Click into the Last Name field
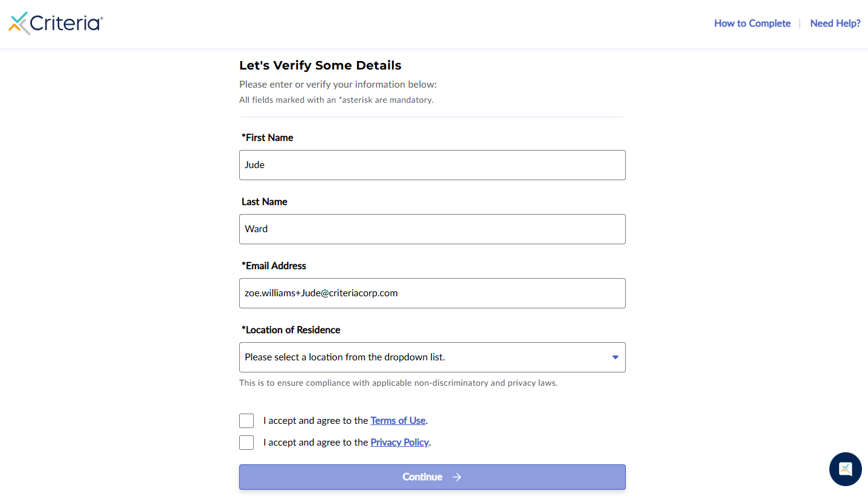The image size is (868, 497). [x=432, y=229]
